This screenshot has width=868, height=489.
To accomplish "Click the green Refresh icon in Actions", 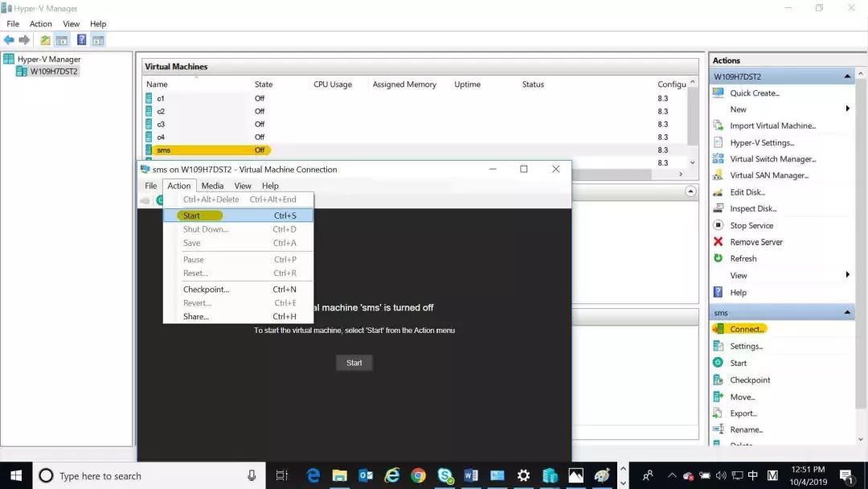I will point(718,258).
